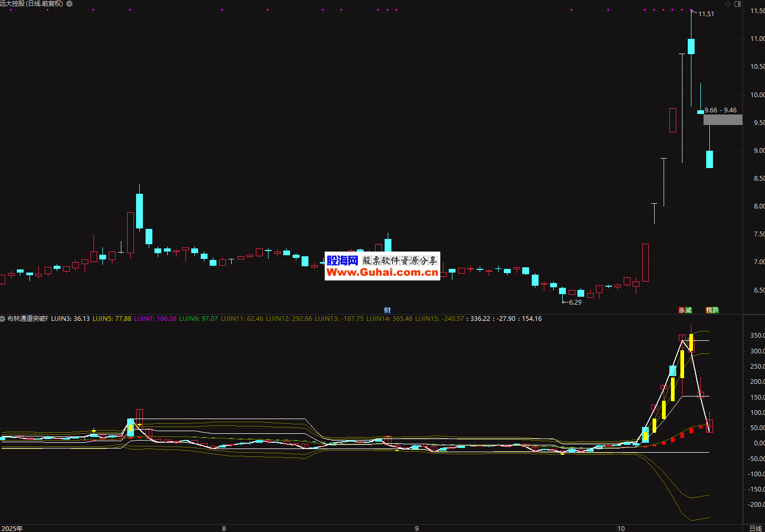The width and height of the screenshot is (765, 532).
Task: Toggle the side panel layout icon
Action: click(738, 4)
